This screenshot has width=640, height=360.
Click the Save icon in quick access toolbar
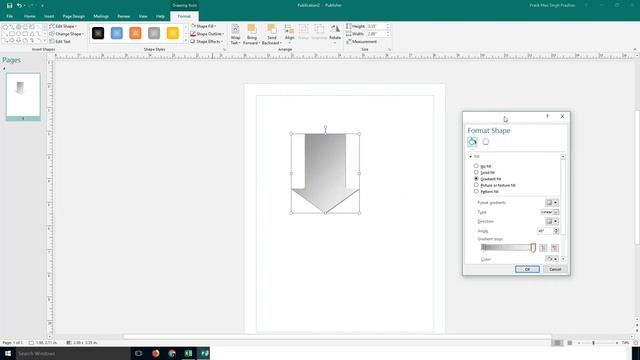(9, 5)
